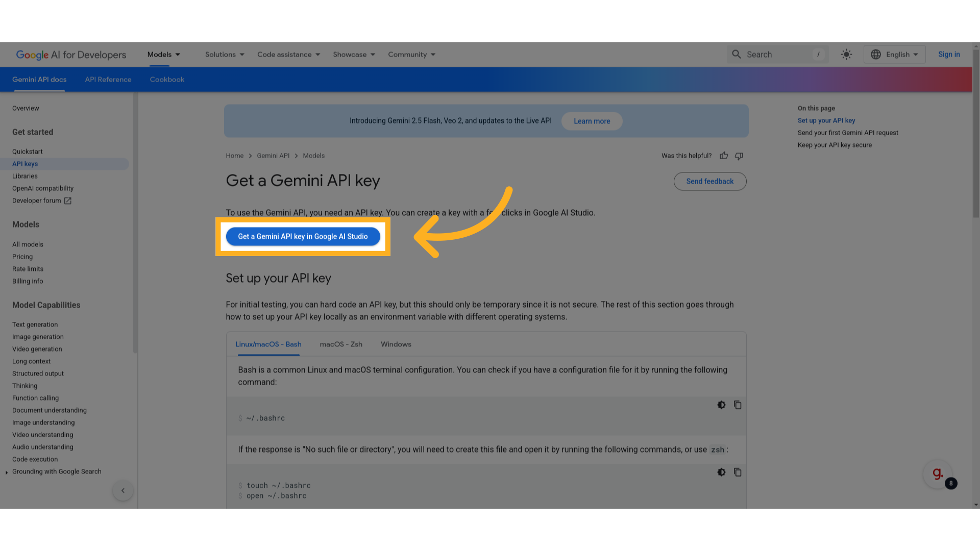Open the Solutions dropdown menu
This screenshot has width=980, height=551.
click(225, 54)
